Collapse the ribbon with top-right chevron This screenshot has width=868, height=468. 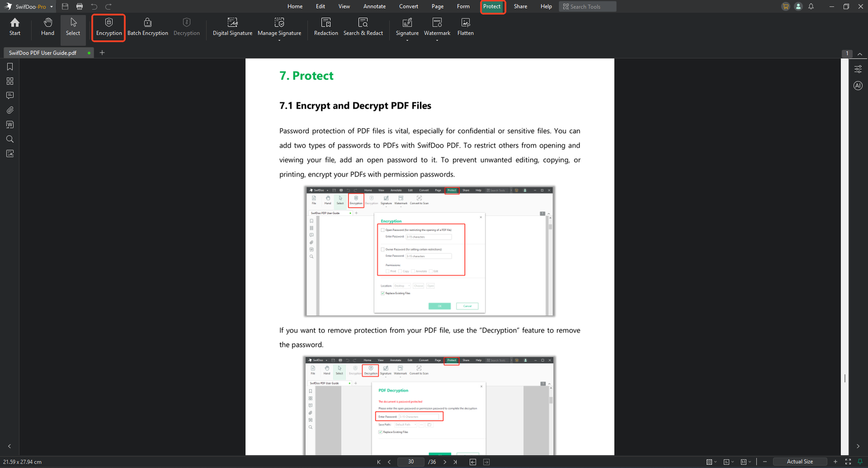860,54
